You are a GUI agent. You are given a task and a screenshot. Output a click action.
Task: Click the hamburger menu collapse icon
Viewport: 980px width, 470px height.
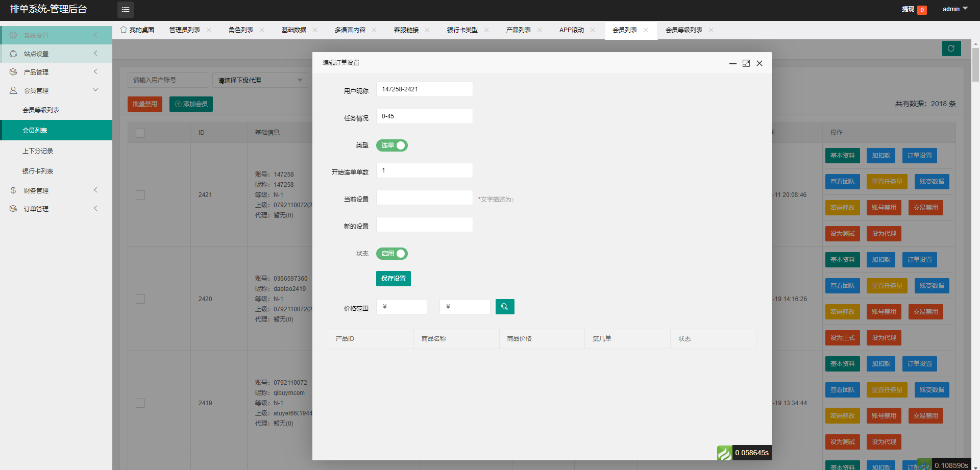click(x=126, y=10)
